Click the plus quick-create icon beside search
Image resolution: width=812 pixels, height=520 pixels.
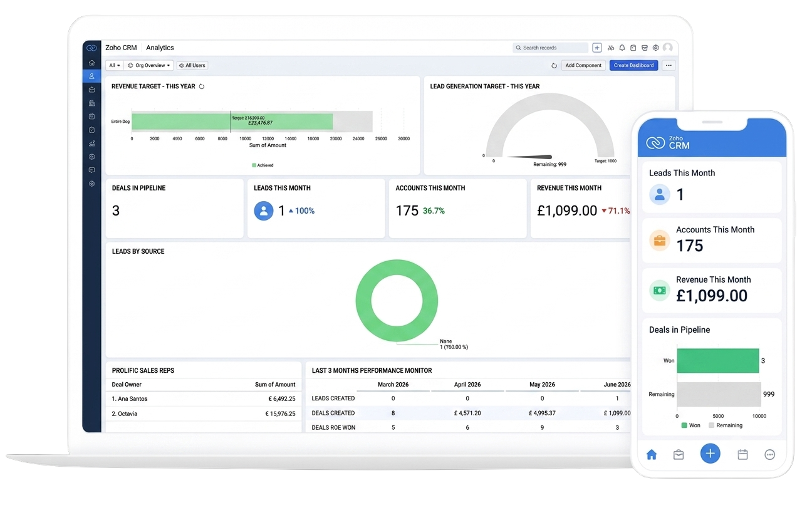pos(597,48)
